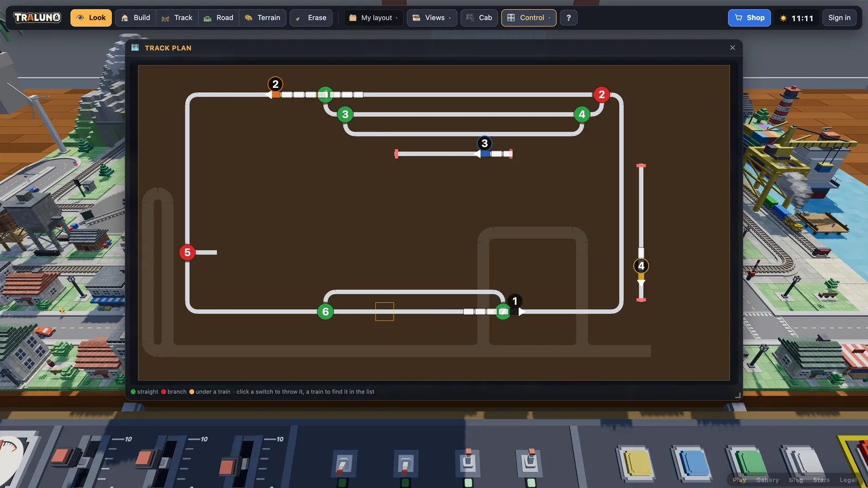Viewport: 868px width, 488px height.
Task: Pick the Terrain tool
Action: coord(263,18)
